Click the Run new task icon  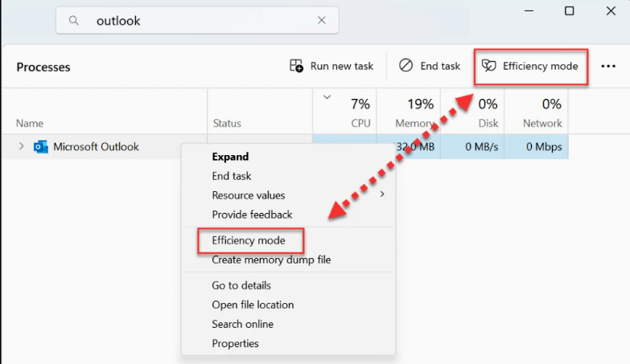pos(297,66)
